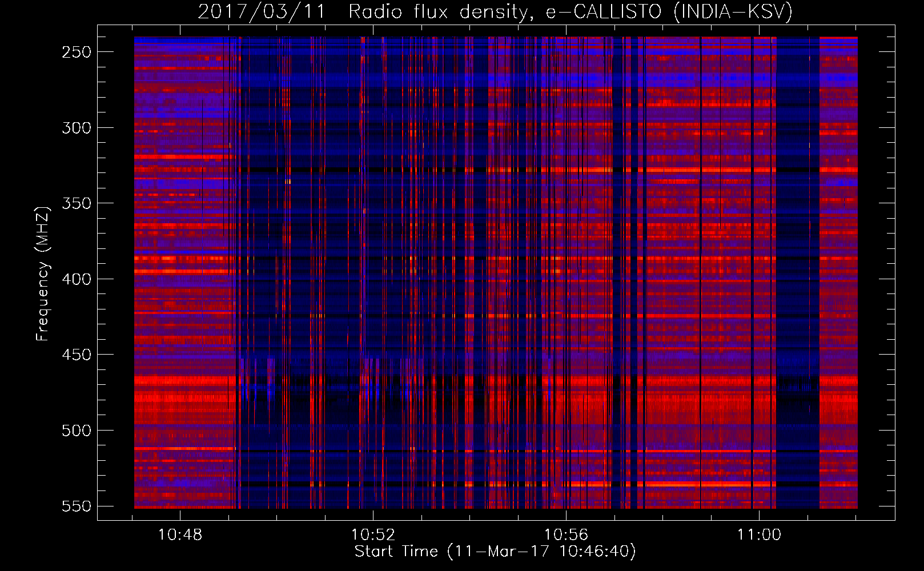This screenshot has height=571, width=924.
Task: Click the 10:52 time tick label
Action: click(373, 535)
